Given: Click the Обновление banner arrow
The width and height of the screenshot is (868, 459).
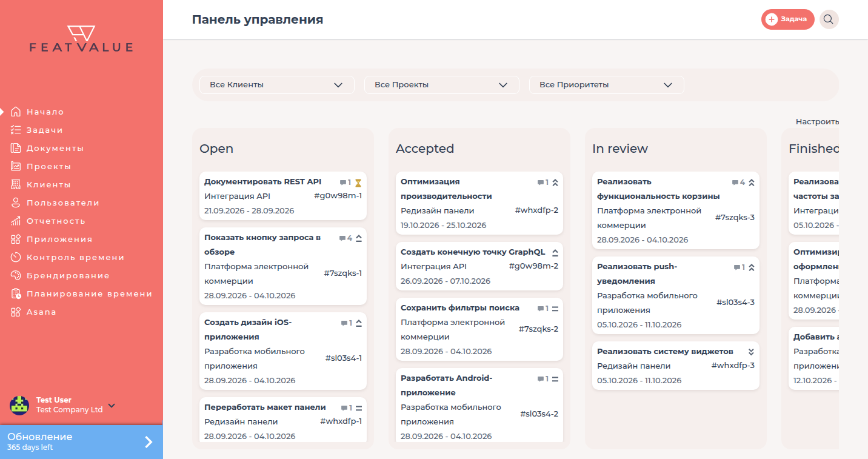Looking at the screenshot, I should (x=149, y=442).
